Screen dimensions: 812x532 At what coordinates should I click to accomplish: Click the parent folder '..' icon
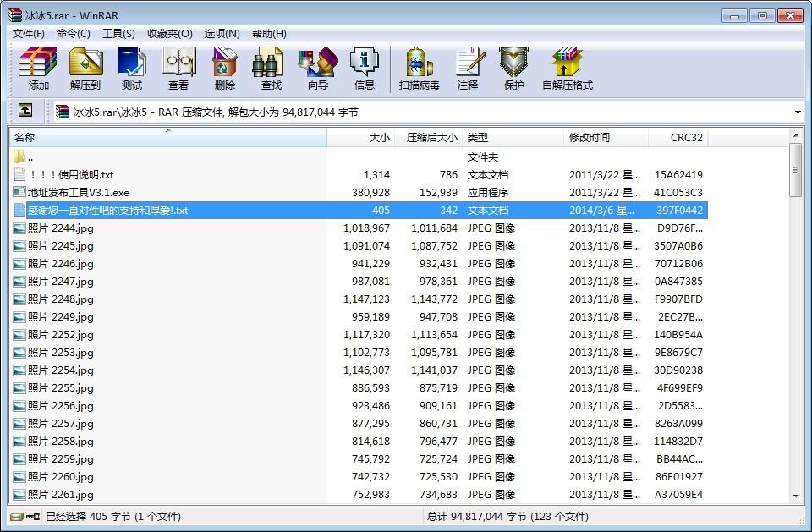coord(19,157)
